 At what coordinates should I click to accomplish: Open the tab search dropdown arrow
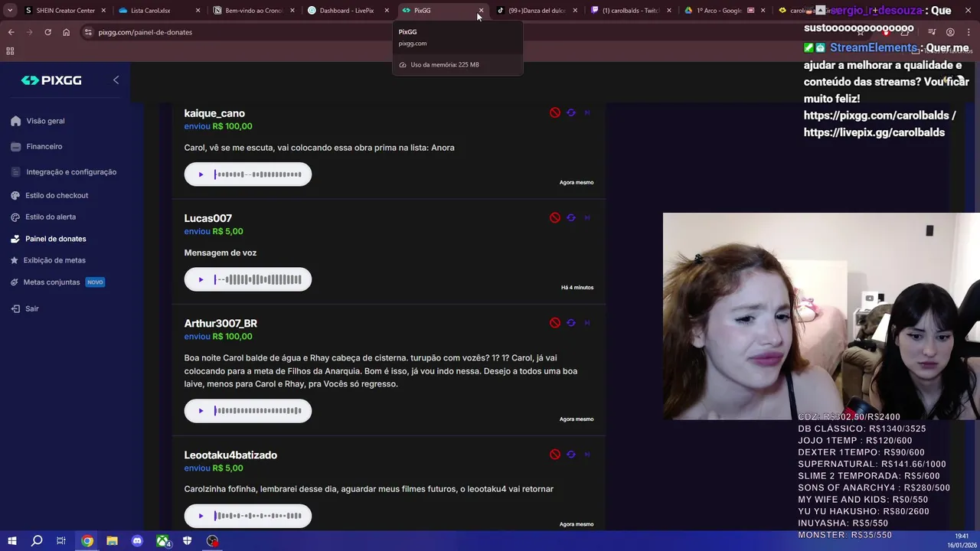[x=10, y=11]
